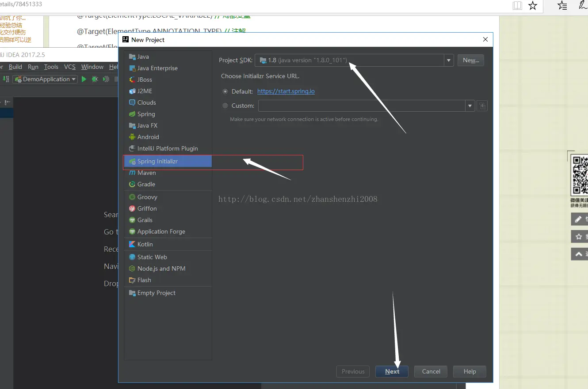Click the pencil button on webpage sidebar

579,219
